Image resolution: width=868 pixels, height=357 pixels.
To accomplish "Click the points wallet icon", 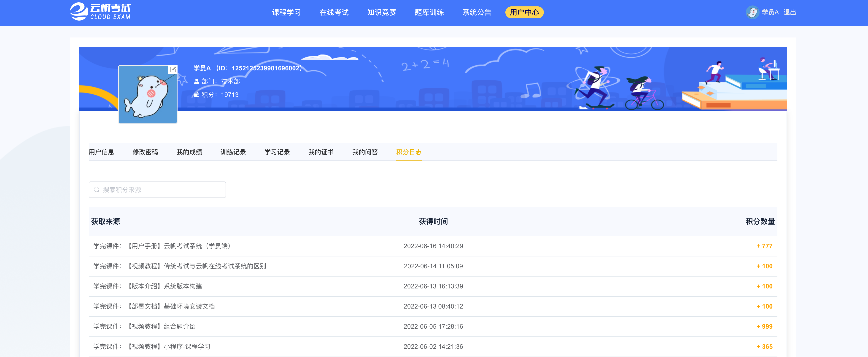I will [197, 95].
